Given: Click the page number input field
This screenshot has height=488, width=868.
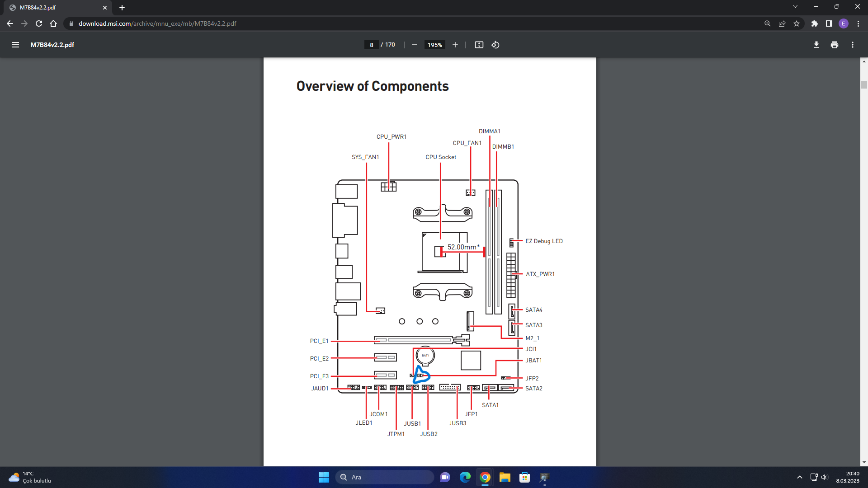Looking at the screenshot, I should pos(371,45).
